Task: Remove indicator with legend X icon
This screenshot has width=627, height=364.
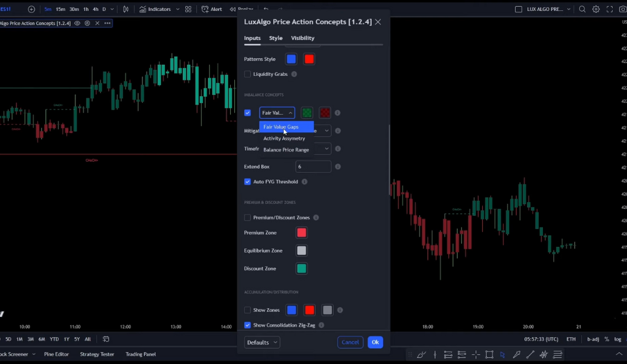Action: (x=97, y=23)
